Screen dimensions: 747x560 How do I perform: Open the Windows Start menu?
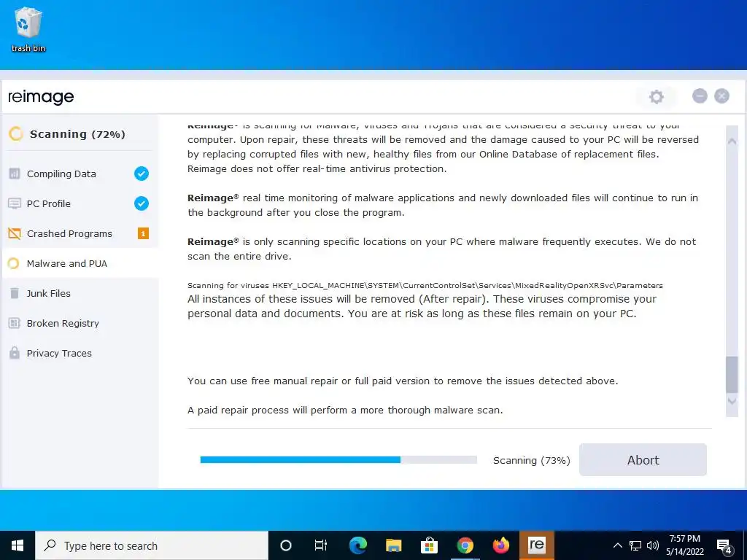point(18,545)
